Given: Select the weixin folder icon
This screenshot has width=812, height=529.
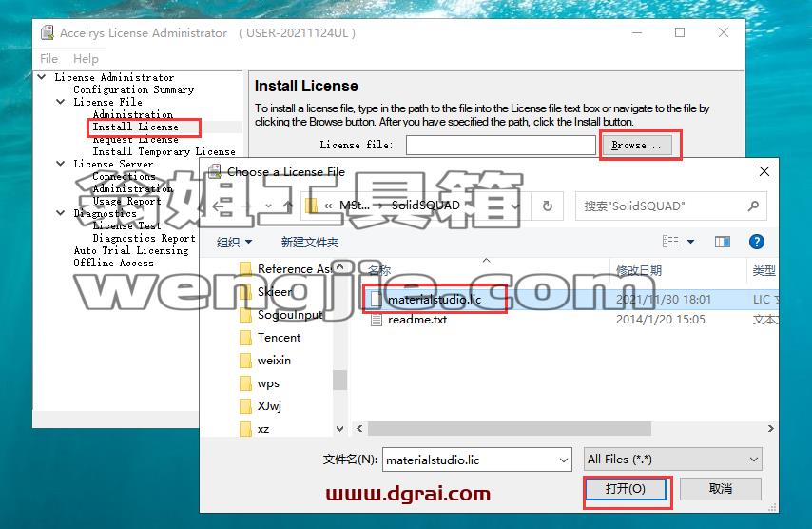Looking at the screenshot, I should coord(245,361).
